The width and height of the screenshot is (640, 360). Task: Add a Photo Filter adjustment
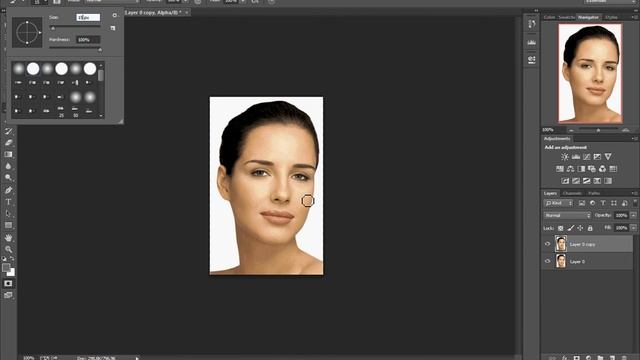point(592,169)
